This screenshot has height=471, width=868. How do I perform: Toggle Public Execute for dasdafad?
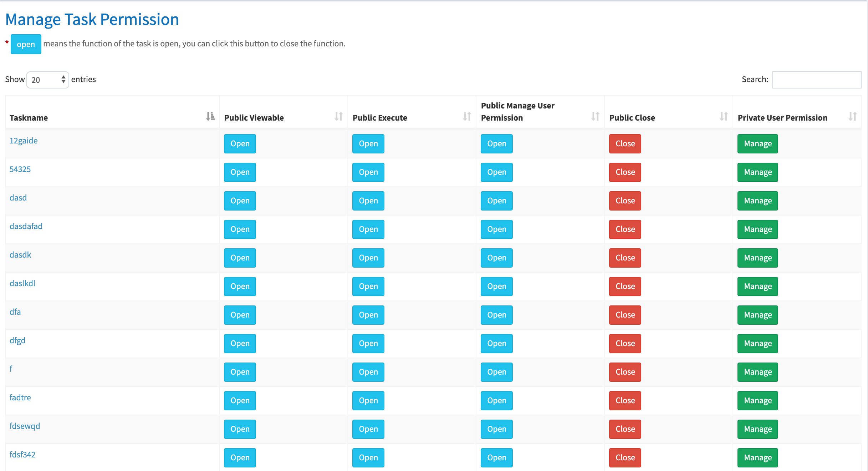[x=368, y=229]
